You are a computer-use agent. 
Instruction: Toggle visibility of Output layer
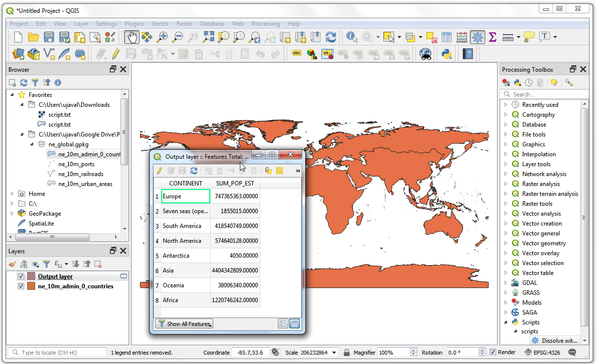tap(21, 276)
